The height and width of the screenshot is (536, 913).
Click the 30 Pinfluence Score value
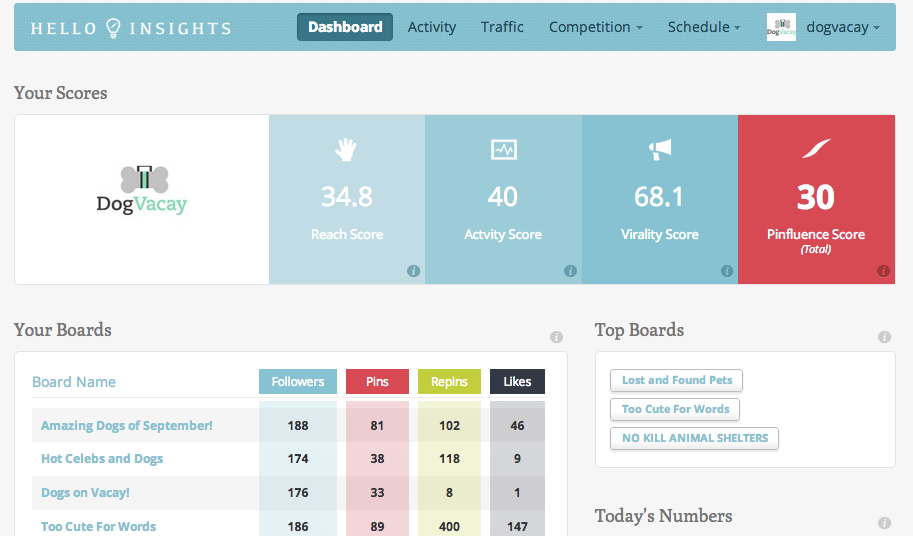(x=816, y=197)
